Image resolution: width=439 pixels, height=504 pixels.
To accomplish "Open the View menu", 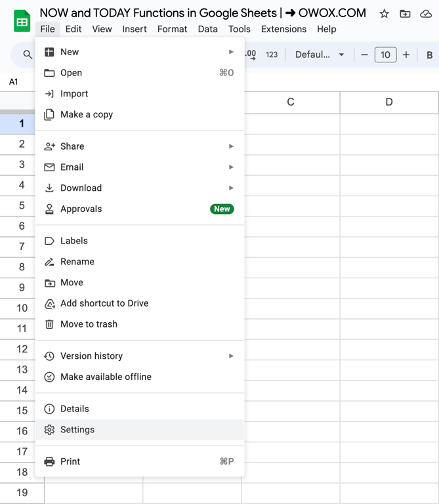I will [102, 29].
